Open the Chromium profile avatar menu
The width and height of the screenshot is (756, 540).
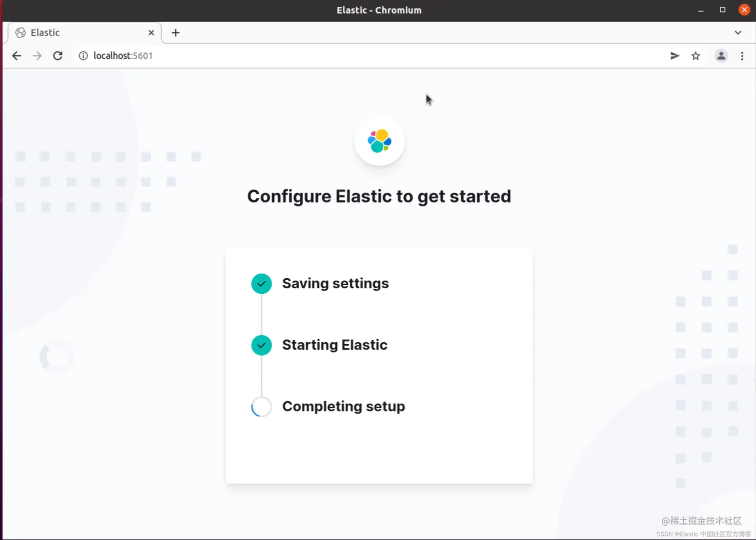click(721, 56)
